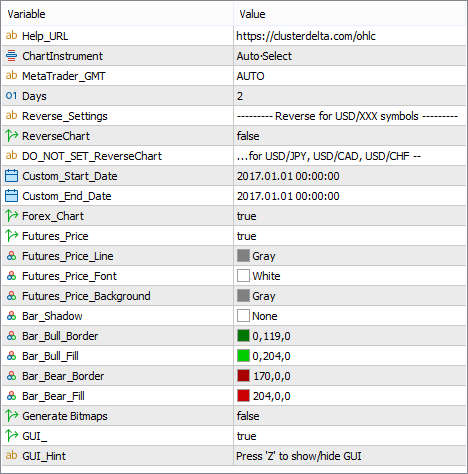This screenshot has height=474, width=468.
Task: Toggle ReverseChart false value
Action: click(x=350, y=136)
